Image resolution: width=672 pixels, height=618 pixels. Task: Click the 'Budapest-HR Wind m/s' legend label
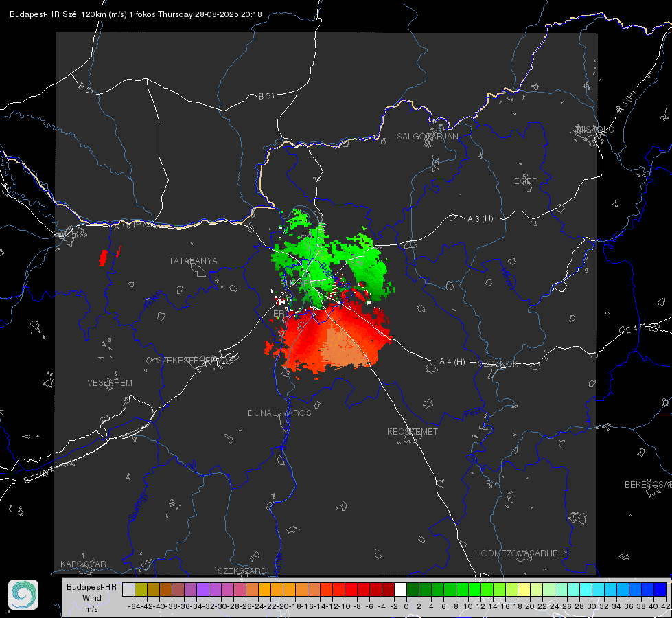(92, 597)
